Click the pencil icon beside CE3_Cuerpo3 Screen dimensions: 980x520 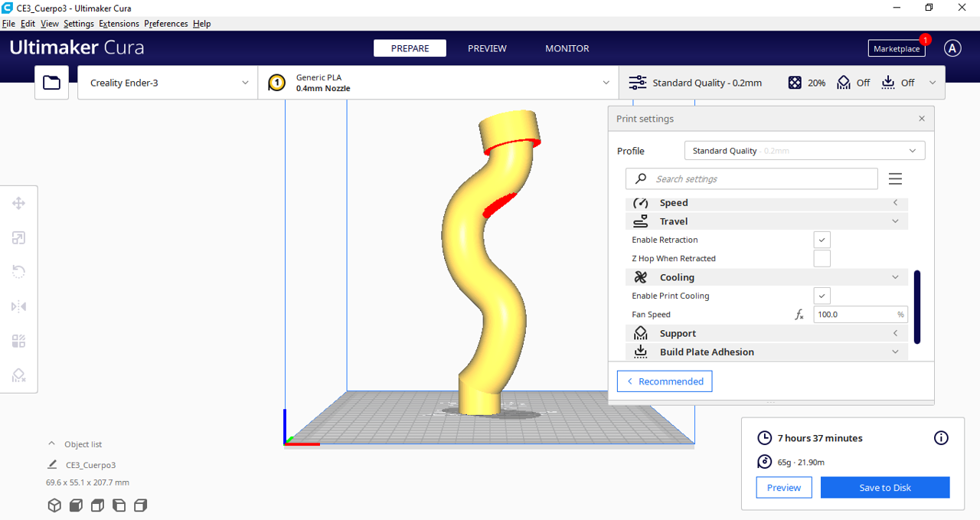point(52,464)
